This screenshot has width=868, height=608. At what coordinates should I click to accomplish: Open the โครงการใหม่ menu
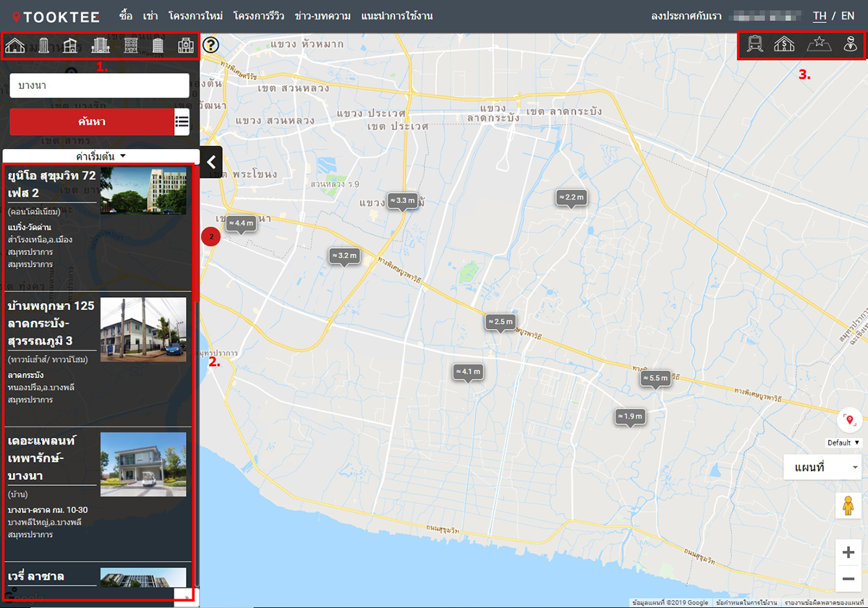[x=195, y=16]
